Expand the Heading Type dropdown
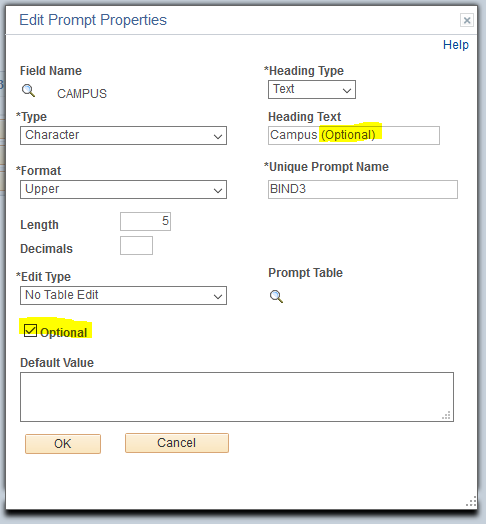 pyautogui.click(x=312, y=90)
